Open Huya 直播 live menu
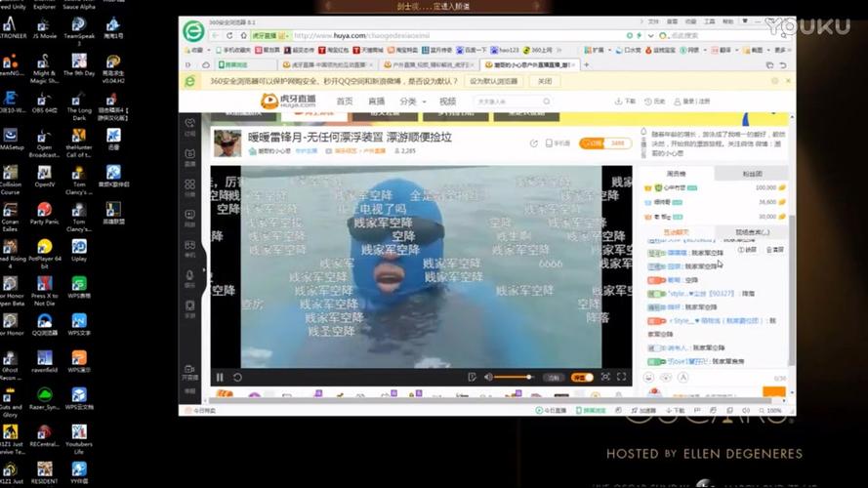 pyautogui.click(x=377, y=102)
